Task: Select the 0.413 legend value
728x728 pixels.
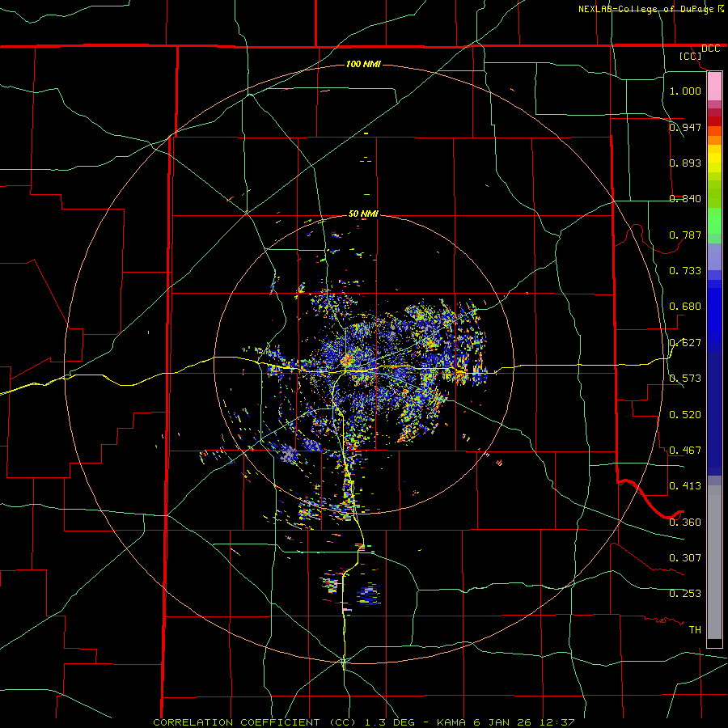Action: (685, 486)
